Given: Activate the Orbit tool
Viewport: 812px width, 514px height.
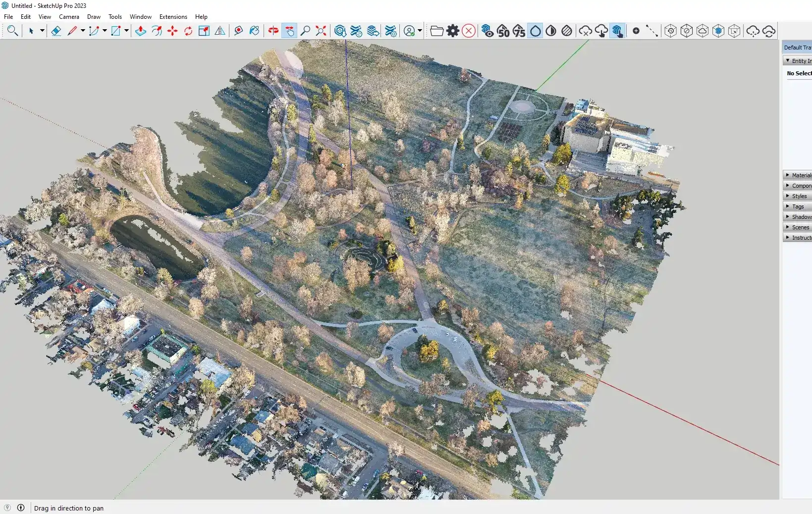Looking at the screenshot, I should [x=273, y=31].
